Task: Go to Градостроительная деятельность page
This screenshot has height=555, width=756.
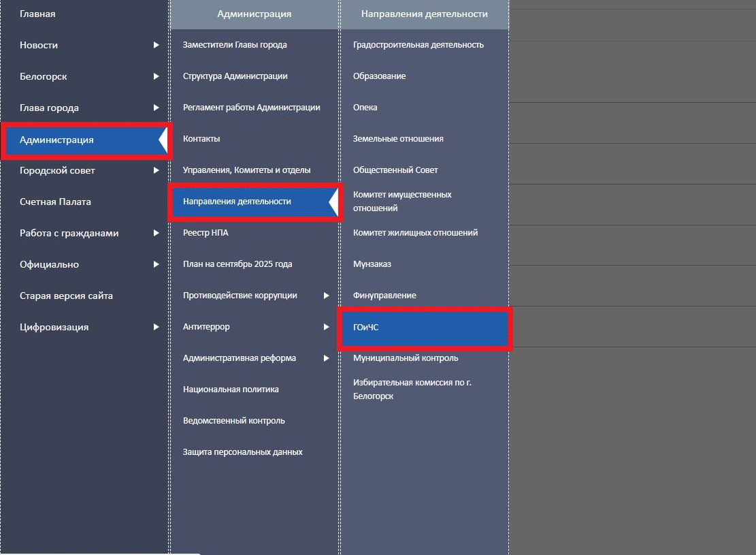Action: 418,45
